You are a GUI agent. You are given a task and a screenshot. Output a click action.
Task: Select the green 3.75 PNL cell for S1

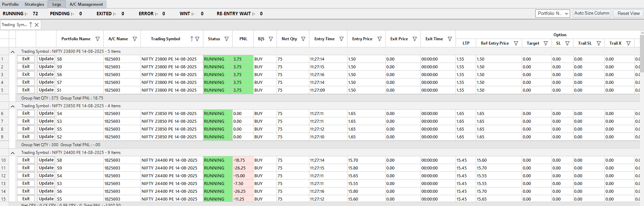tap(243, 90)
